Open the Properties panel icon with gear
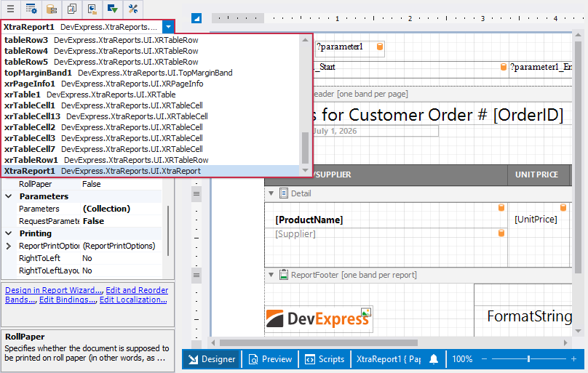588x373 pixels. pos(31,9)
